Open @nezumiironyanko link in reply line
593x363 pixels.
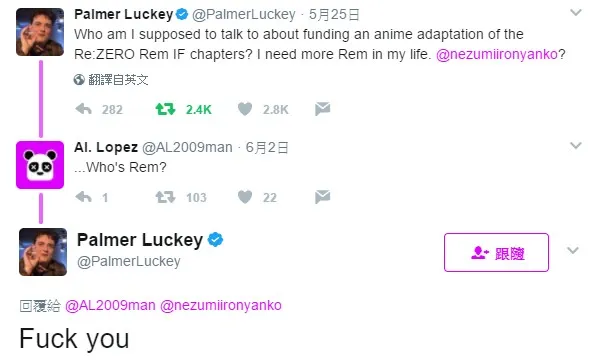pyautogui.click(x=221, y=305)
